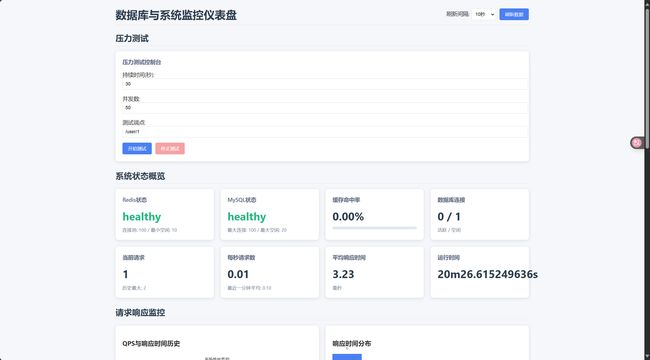The width and height of the screenshot is (650, 360).
Task: Click the 持续时间(秒) input showing 30
Action: tap(325, 84)
